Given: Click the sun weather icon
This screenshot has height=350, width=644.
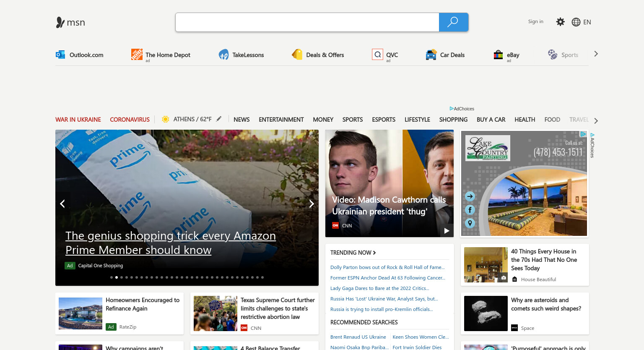Looking at the screenshot, I should [x=166, y=119].
